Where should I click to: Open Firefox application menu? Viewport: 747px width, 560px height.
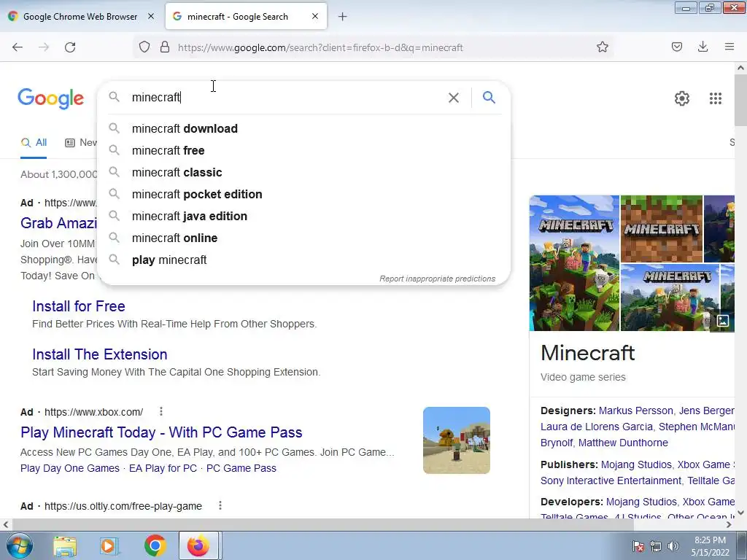pos(729,47)
